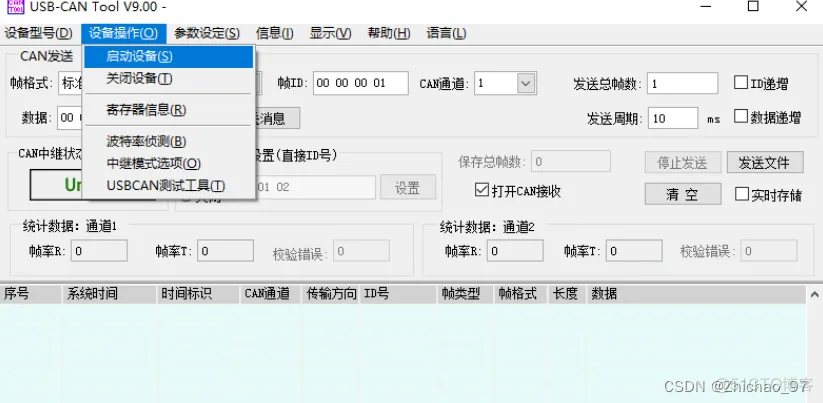Uncheck the 打开CAN接收 checkbox

click(x=481, y=190)
